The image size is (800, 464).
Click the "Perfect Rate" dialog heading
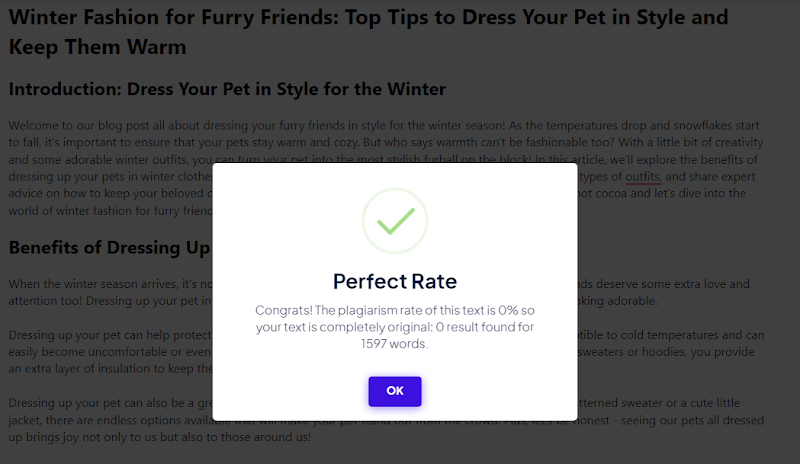pos(394,281)
